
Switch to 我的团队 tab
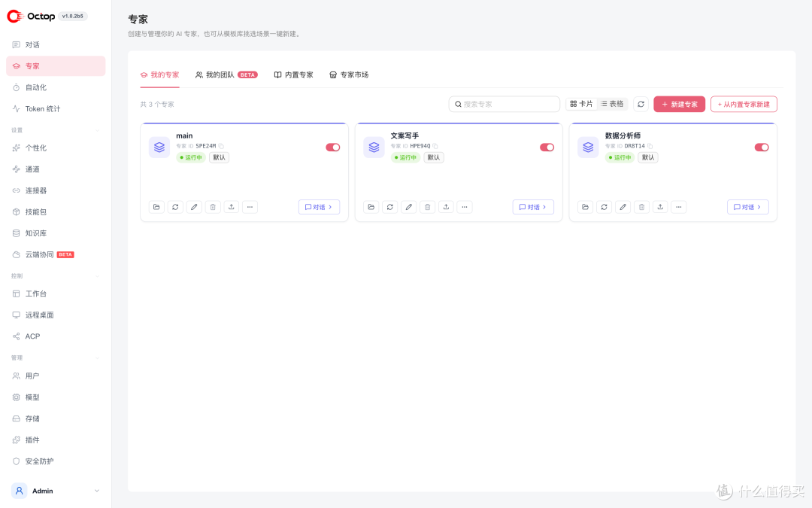(226, 75)
